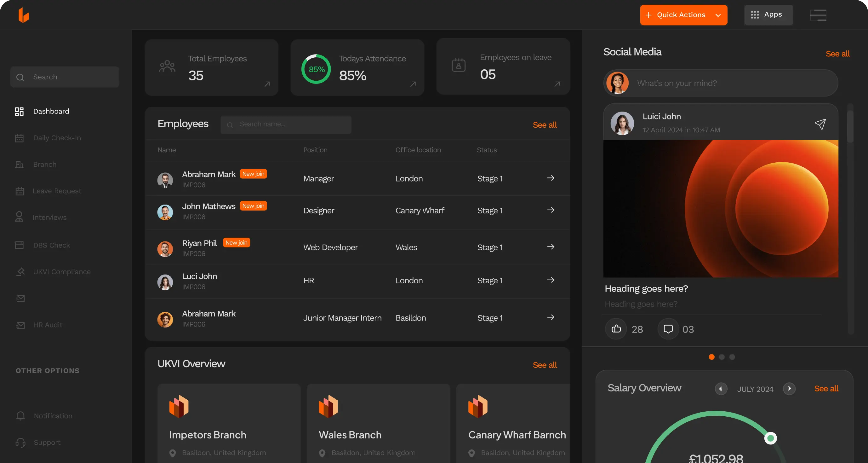Open the hamburger menu icon

coord(818,15)
